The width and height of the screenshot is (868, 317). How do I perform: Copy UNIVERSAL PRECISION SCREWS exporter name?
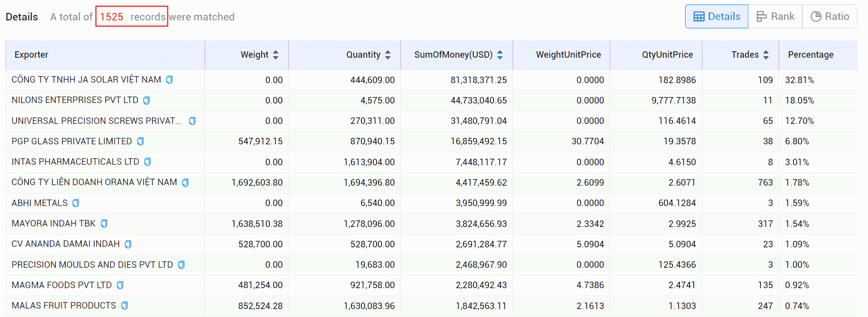192,121
